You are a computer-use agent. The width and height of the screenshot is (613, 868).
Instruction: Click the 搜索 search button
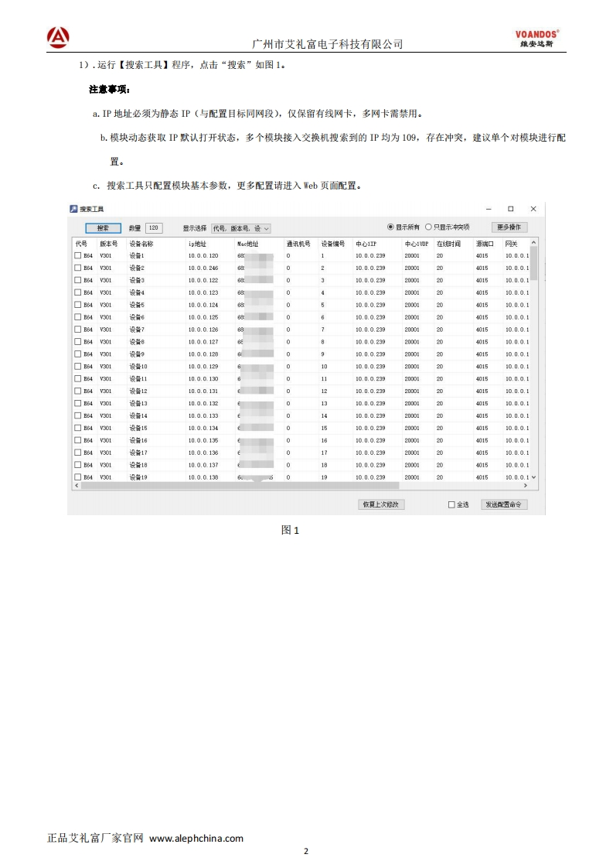(x=103, y=228)
